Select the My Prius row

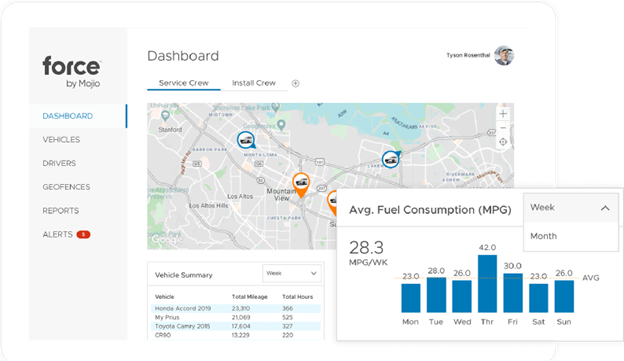click(x=236, y=317)
